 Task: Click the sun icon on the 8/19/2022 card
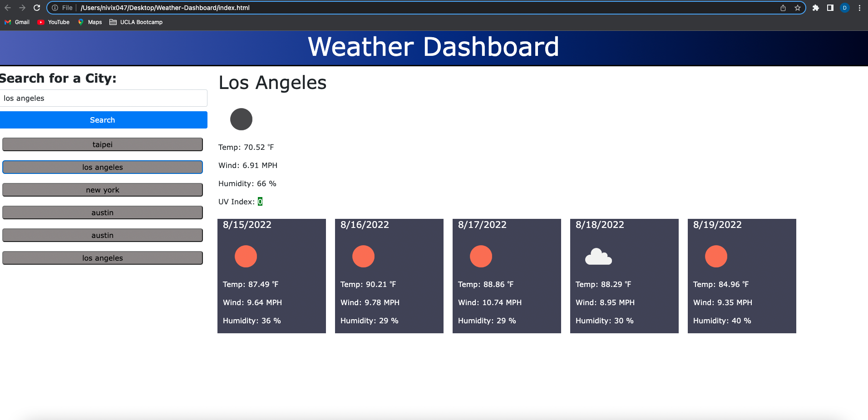click(716, 256)
